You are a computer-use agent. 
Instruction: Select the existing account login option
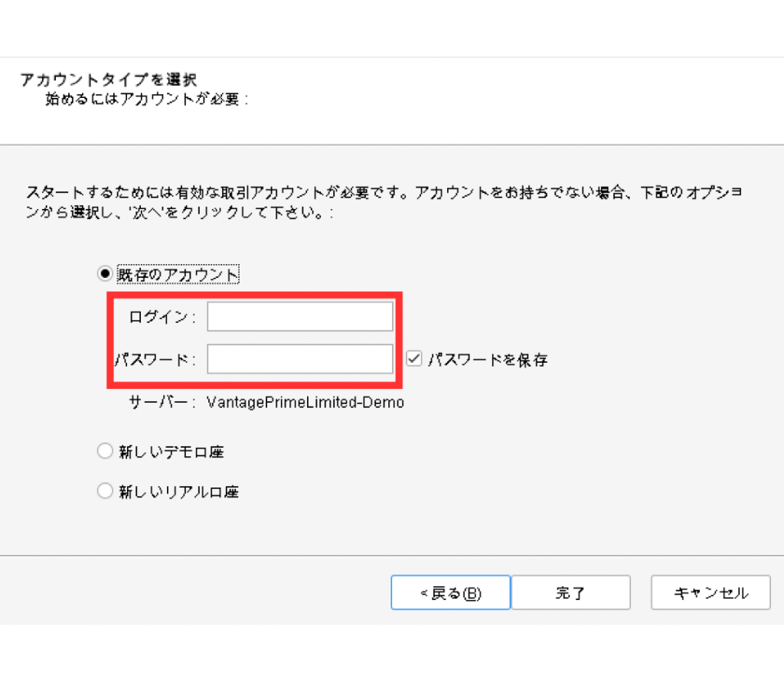coord(105,273)
